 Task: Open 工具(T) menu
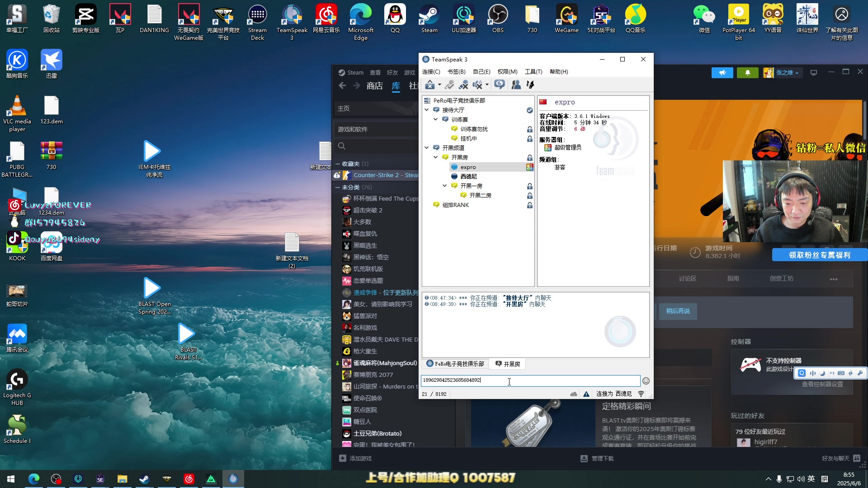533,72
